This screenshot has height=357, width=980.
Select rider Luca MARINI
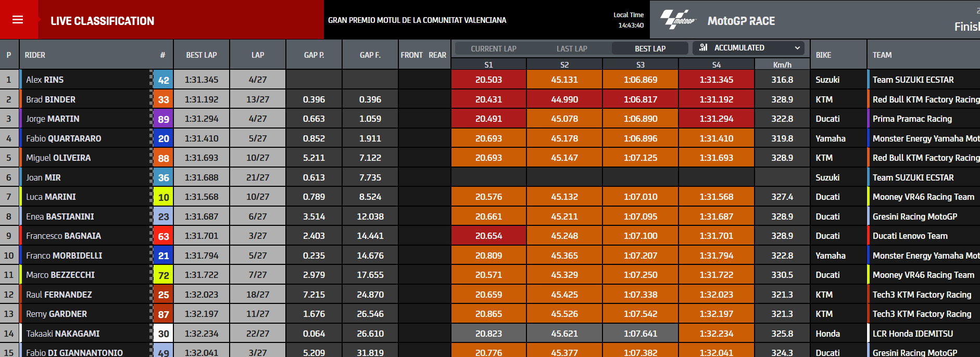51,197
